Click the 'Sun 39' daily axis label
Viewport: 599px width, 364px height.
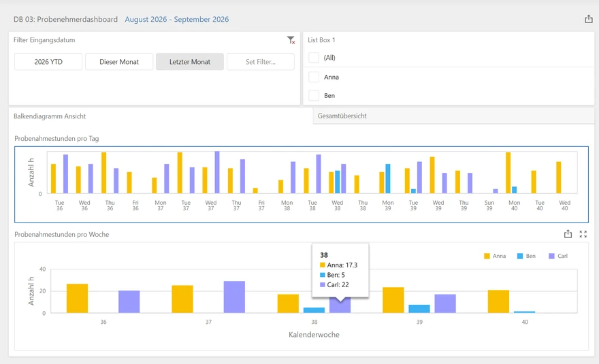pos(489,205)
